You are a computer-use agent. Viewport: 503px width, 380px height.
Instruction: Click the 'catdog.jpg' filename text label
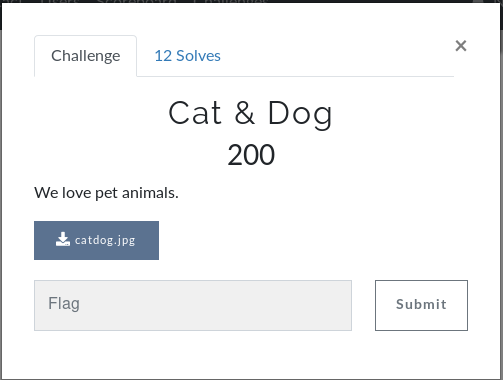[x=105, y=240]
